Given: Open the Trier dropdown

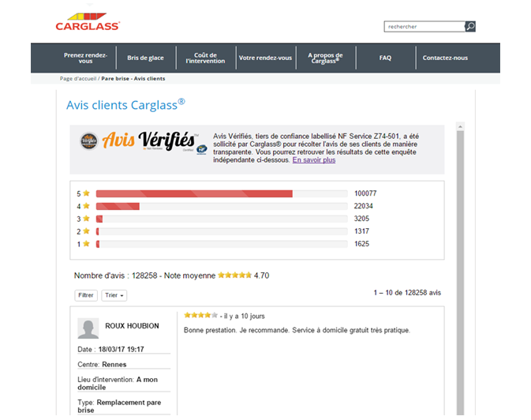Looking at the screenshot, I should click(x=114, y=295).
